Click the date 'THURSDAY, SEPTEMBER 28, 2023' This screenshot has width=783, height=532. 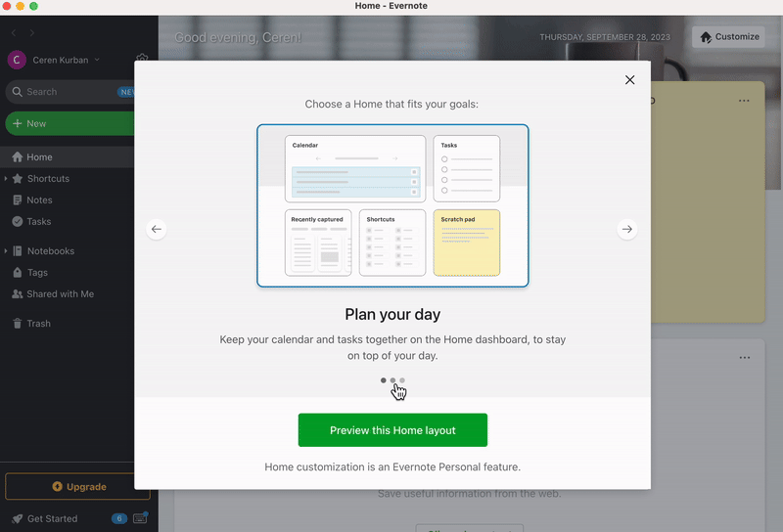click(605, 37)
